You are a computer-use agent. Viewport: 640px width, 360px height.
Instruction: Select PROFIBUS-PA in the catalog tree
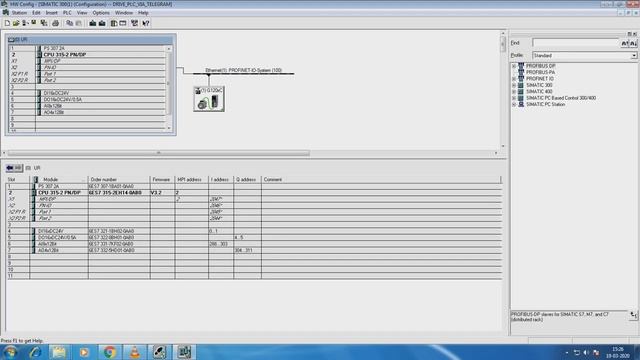540,72
